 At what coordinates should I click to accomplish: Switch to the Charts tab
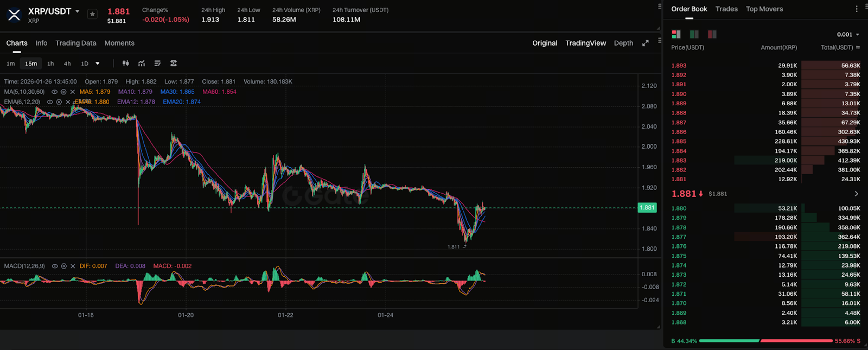click(x=17, y=43)
